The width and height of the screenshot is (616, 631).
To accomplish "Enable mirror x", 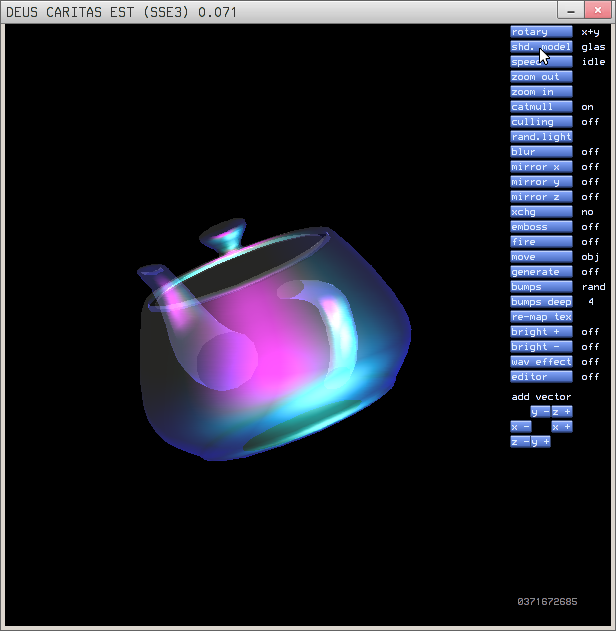I will click(541, 167).
